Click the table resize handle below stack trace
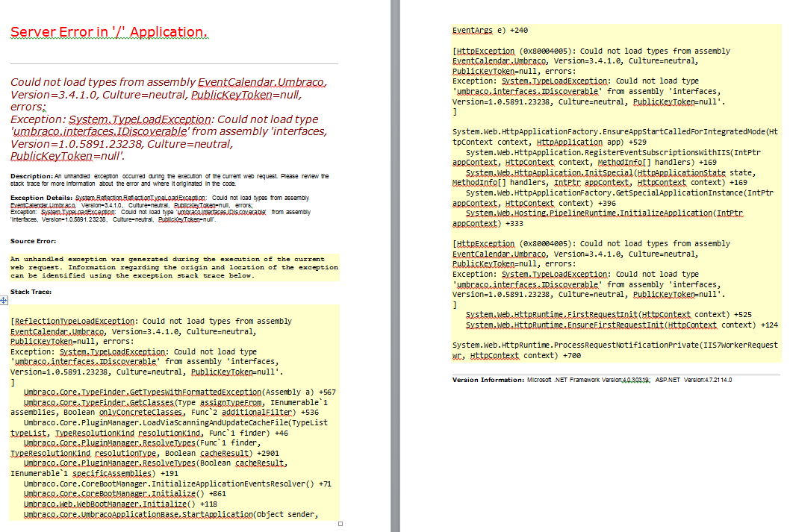The width and height of the screenshot is (790, 532). tap(340, 524)
